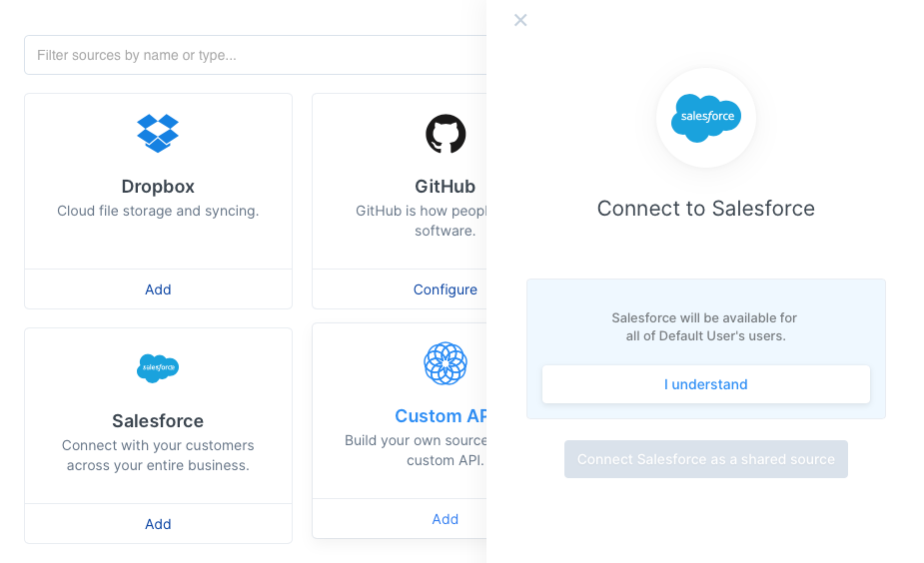Click the small Salesforce cloud icon on the card
924x563 pixels.
pos(158,368)
